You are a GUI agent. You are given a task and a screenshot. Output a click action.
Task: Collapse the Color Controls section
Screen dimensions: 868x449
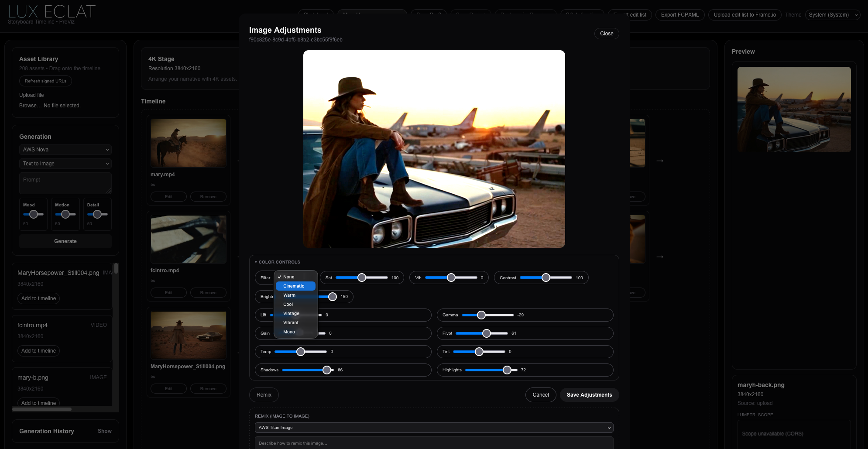point(277,262)
